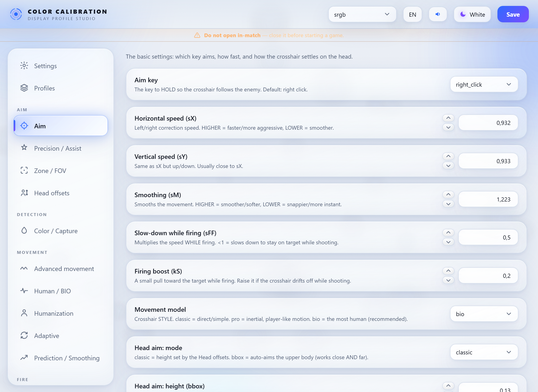Open the Adaptive section
This screenshot has width=538, height=392.
point(61,335)
